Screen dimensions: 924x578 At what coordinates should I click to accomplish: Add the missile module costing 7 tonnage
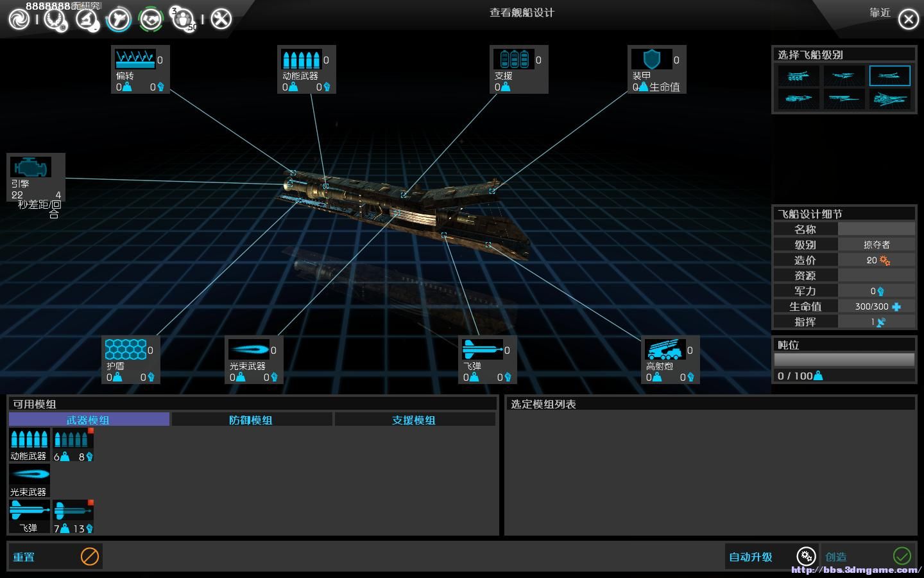(73, 517)
